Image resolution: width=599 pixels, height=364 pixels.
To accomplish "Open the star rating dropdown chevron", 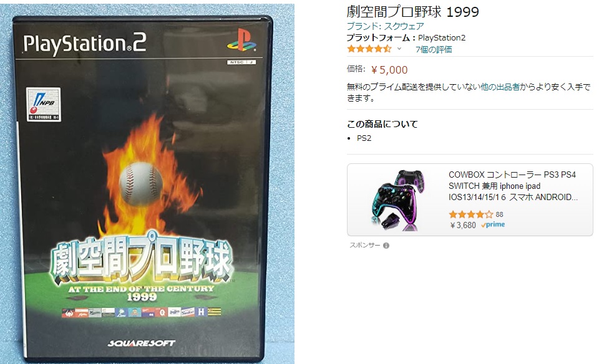I will coord(399,49).
